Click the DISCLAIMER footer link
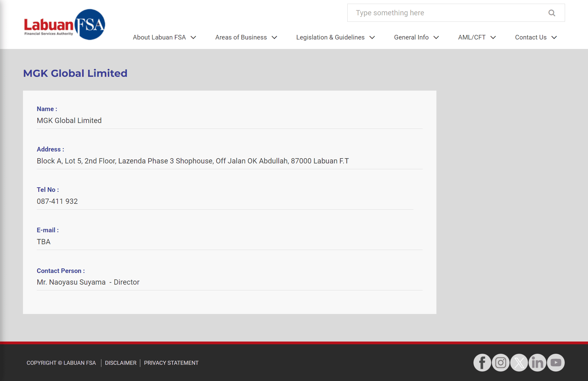 120,362
